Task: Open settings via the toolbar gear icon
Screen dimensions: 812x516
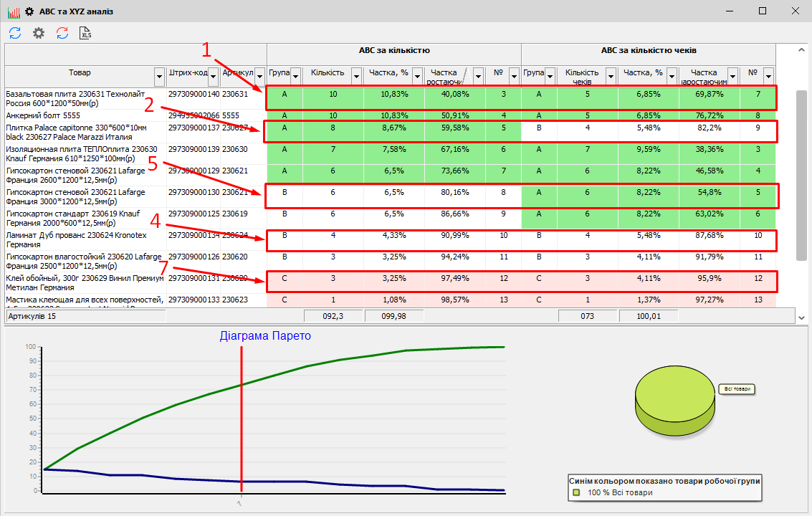Action: point(39,33)
